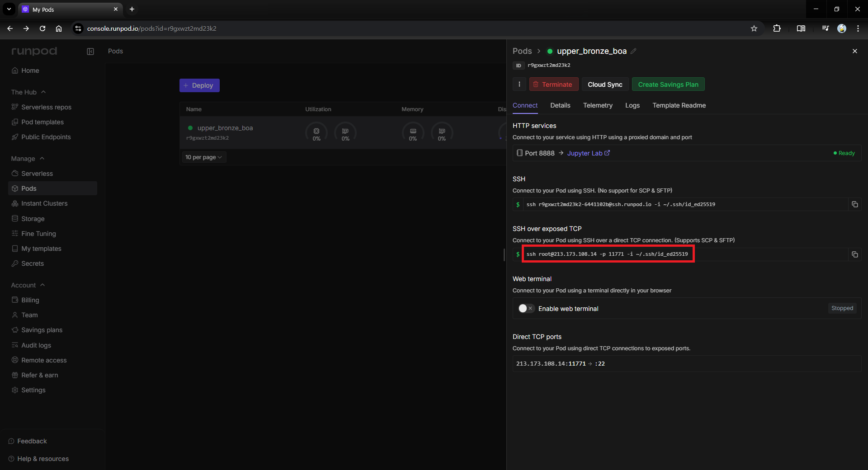
Task: Deploy a new pod
Action: pyautogui.click(x=199, y=85)
